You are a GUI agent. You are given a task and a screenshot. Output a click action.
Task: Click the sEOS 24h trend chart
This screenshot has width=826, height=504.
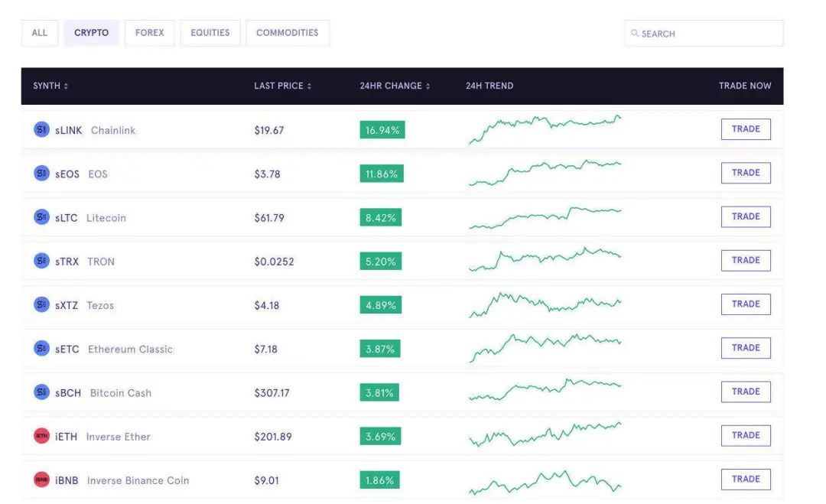pos(545,173)
